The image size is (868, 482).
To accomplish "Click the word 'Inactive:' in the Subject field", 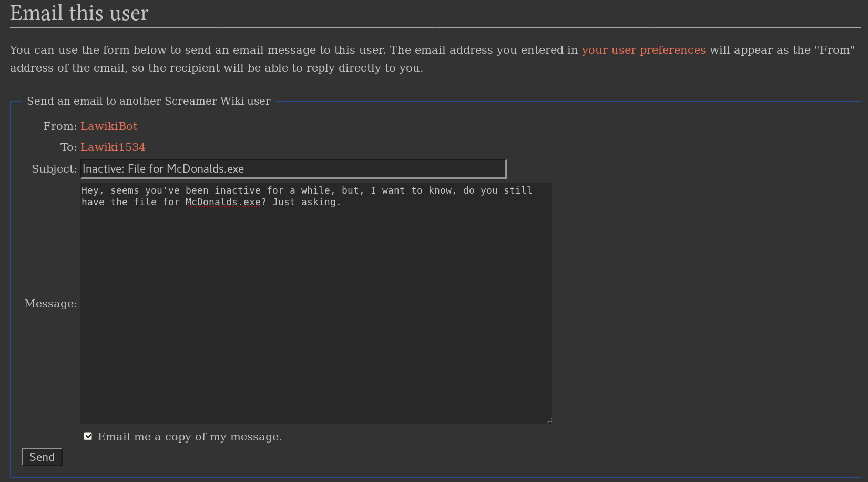I will pyautogui.click(x=104, y=169).
